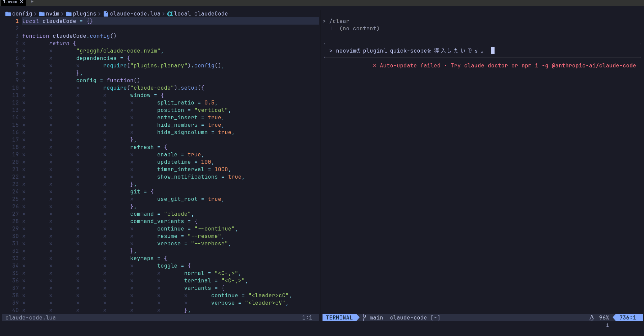Click the TERMINAL mode indicator in statusline
Screen dimensions: 644x336
[339, 317]
